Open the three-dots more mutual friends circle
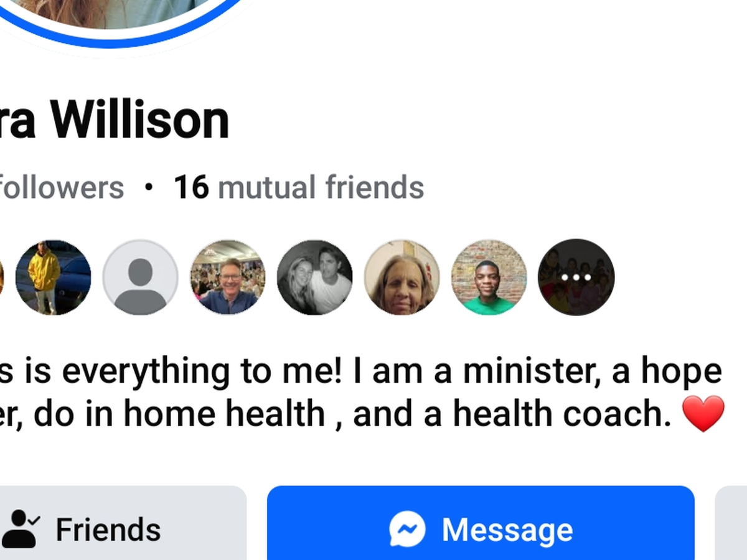 [576, 277]
